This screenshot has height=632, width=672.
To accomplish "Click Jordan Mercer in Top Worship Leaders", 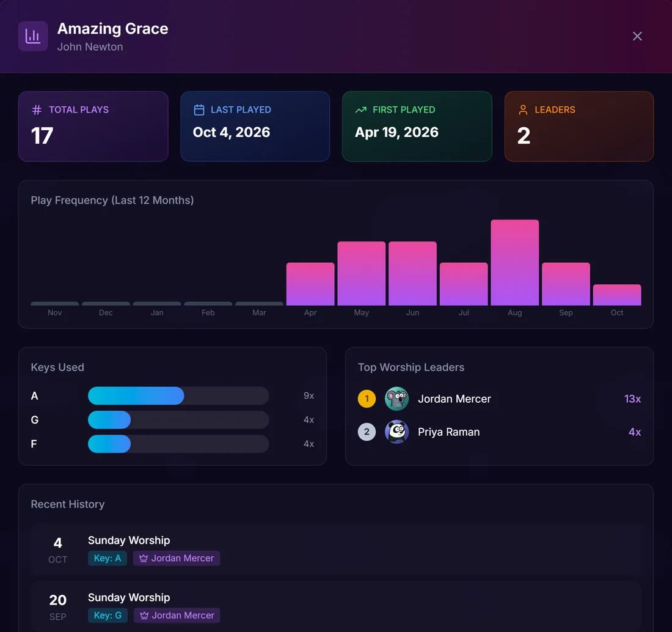I will (x=455, y=399).
